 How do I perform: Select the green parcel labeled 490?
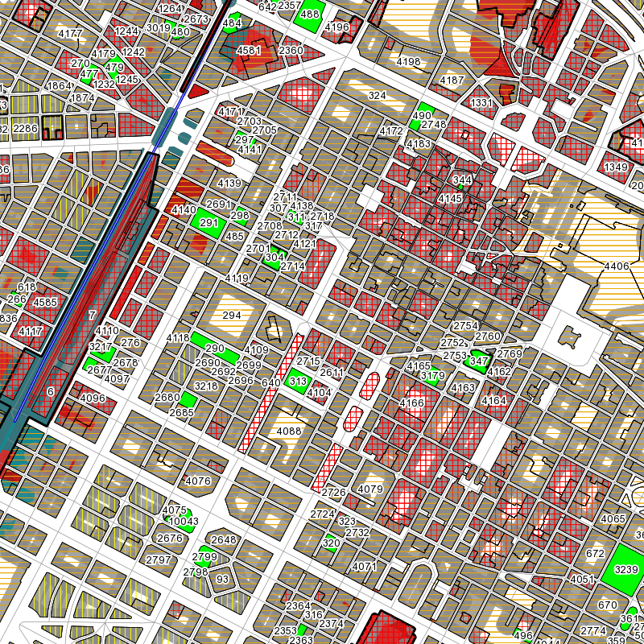[422, 116]
